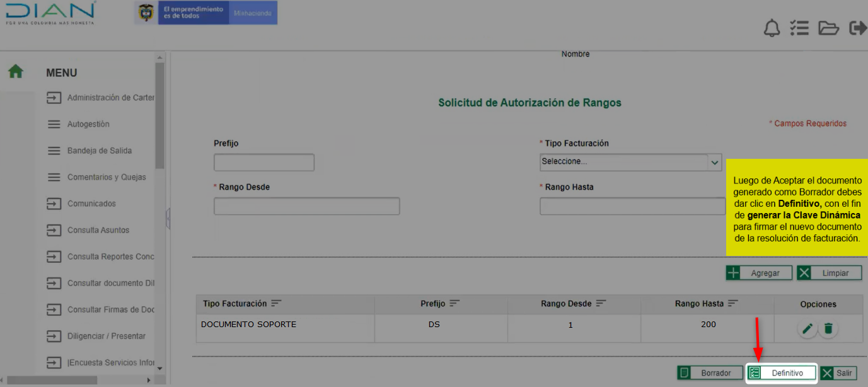Click the DIAN logo
Viewport: 868px width, 387px height.
click(50, 13)
